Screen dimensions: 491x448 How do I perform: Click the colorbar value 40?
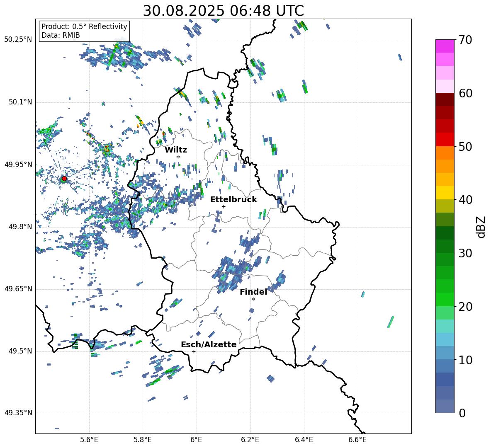465,200
